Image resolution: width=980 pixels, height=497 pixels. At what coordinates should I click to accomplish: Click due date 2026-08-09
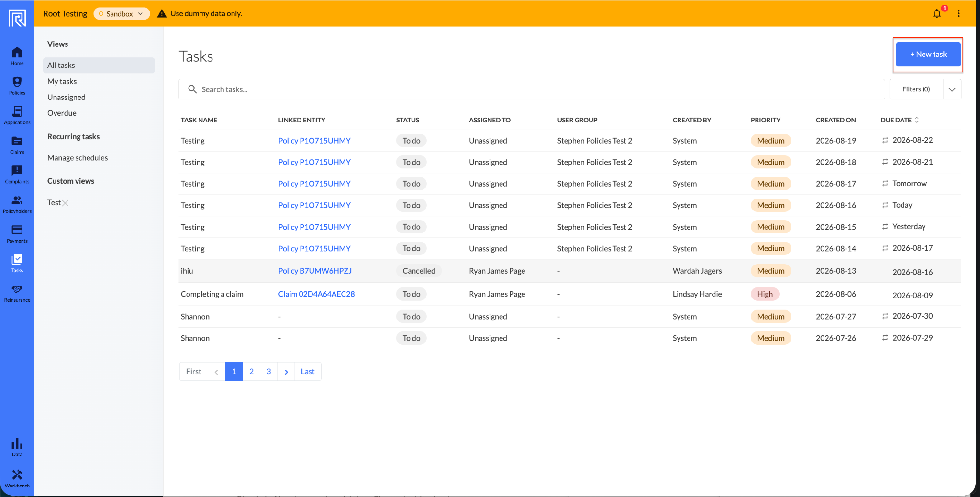(913, 295)
